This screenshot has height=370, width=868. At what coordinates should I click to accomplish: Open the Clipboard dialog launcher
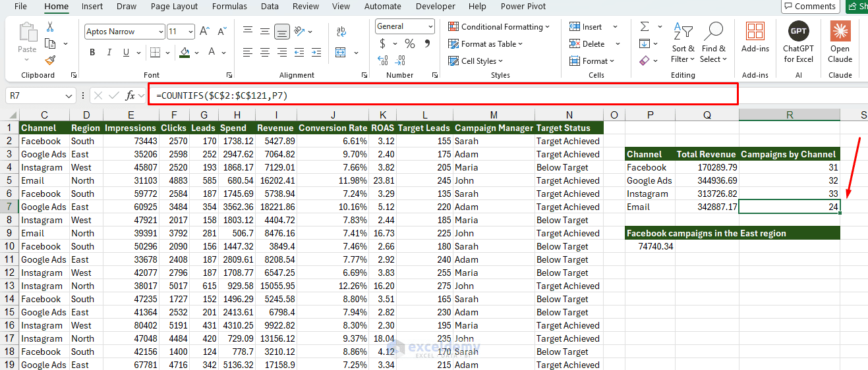74,76
